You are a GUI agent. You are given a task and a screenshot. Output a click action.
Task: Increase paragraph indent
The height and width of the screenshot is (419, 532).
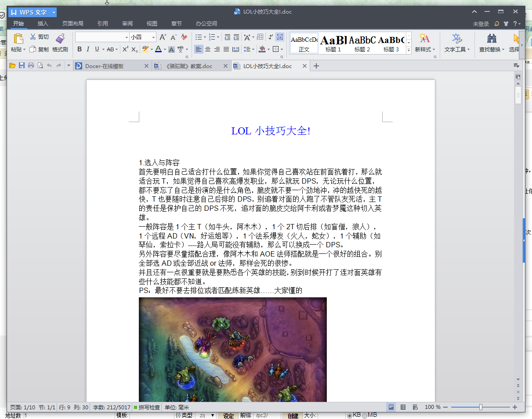tap(236, 37)
